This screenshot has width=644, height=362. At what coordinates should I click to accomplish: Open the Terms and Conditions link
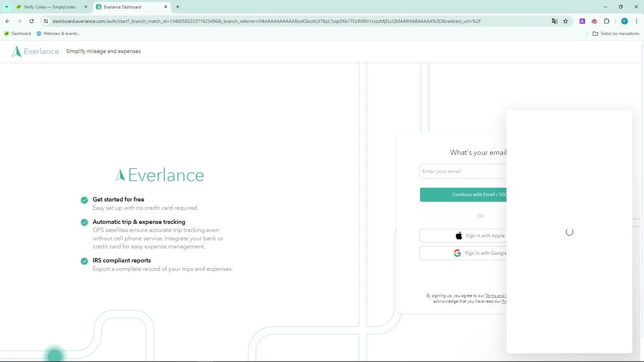tap(496, 296)
